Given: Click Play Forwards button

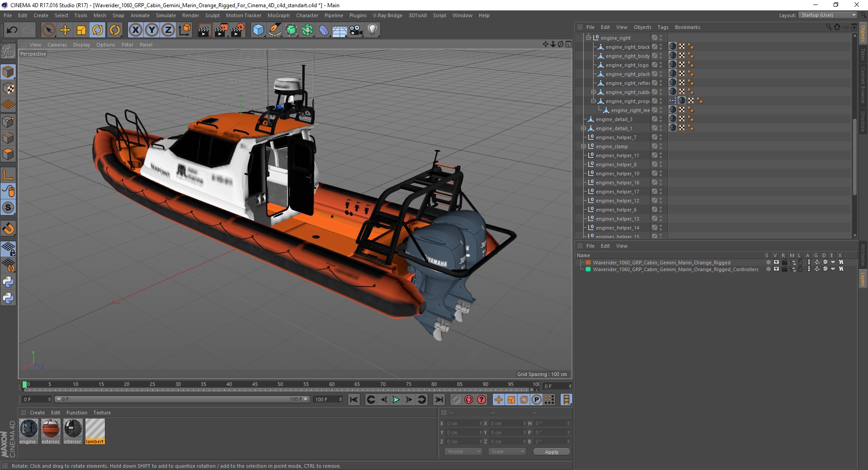Looking at the screenshot, I should tap(396, 399).
